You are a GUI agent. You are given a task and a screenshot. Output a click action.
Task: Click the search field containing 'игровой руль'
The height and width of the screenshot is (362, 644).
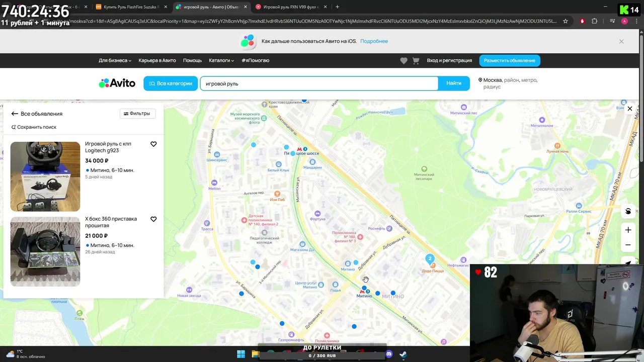[319, 83]
